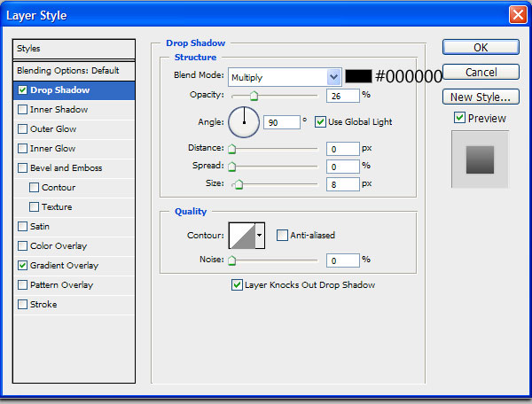The image size is (532, 404).
Task: Select Blending Options: Default
Action: (74, 71)
